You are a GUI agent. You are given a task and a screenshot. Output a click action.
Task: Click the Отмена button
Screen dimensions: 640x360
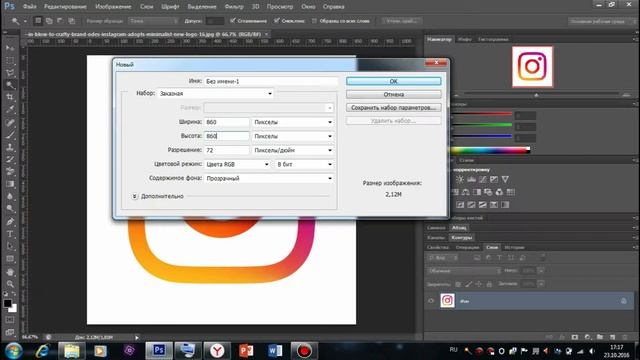point(393,94)
